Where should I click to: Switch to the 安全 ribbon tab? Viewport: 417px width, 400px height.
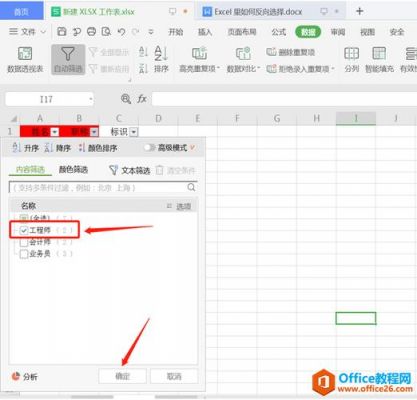(x=397, y=32)
